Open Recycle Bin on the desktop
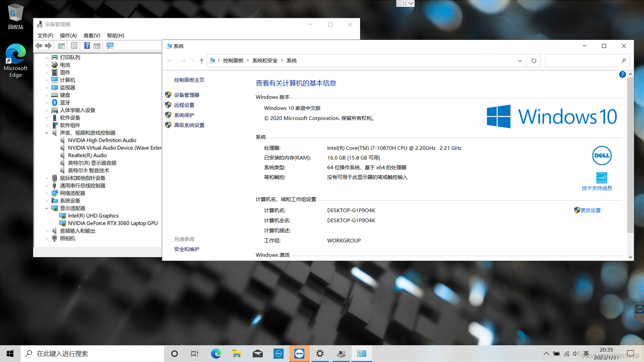 tap(15, 17)
